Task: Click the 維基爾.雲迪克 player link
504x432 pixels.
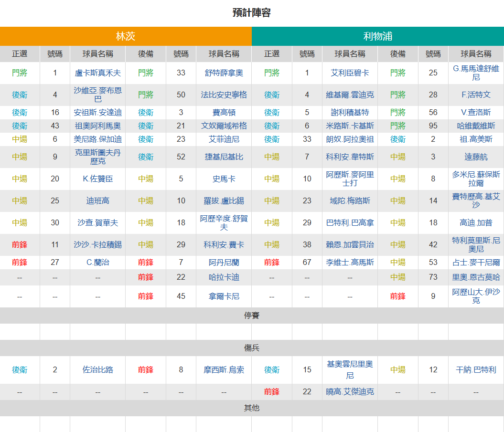Action: (x=350, y=95)
